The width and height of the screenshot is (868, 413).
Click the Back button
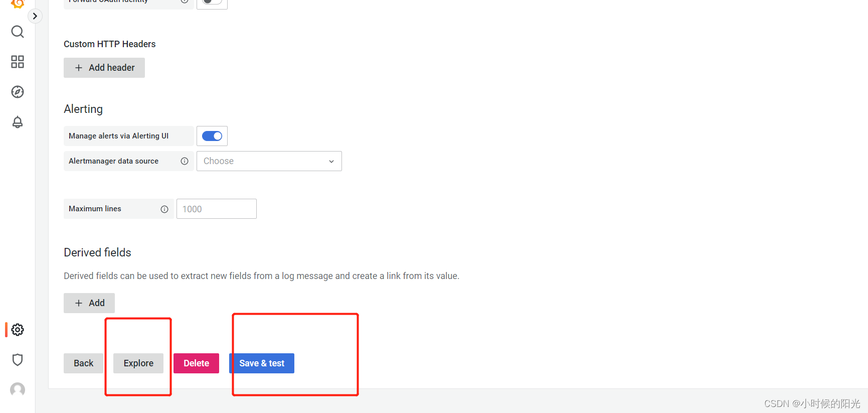83,363
